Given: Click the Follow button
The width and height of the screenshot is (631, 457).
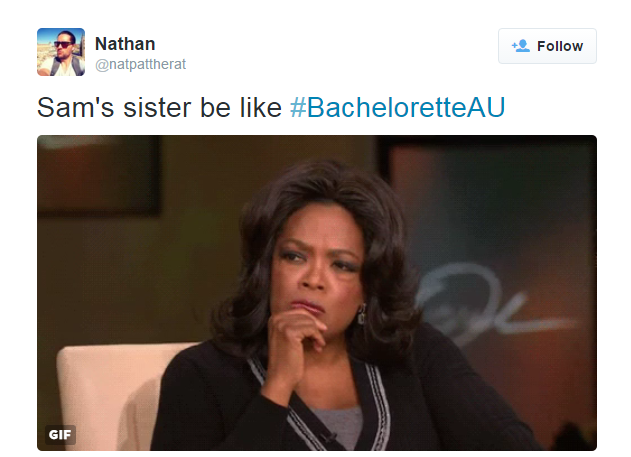Looking at the screenshot, I should (x=547, y=46).
